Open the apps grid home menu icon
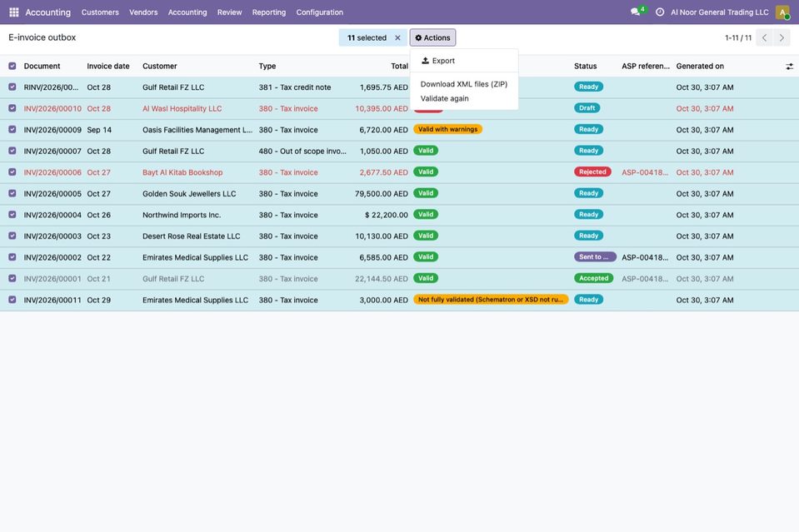Image resolution: width=799 pixels, height=532 pixels. [14, 12]
